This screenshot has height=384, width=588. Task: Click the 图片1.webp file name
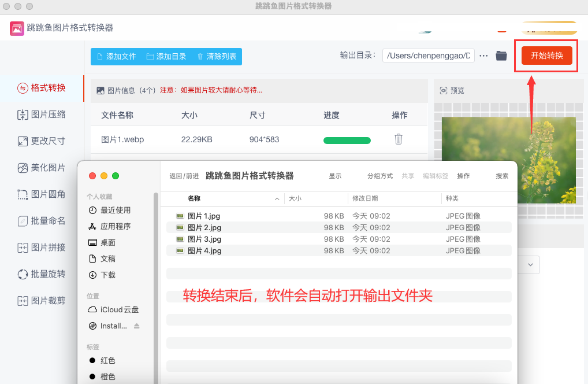pyautogui.click(x=122, y=139)
